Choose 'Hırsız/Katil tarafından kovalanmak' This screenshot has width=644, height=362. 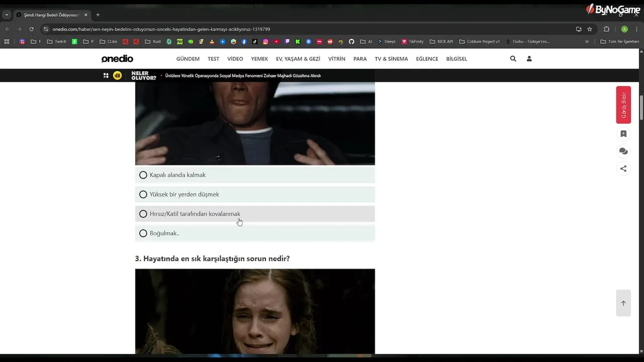(255, 214)
